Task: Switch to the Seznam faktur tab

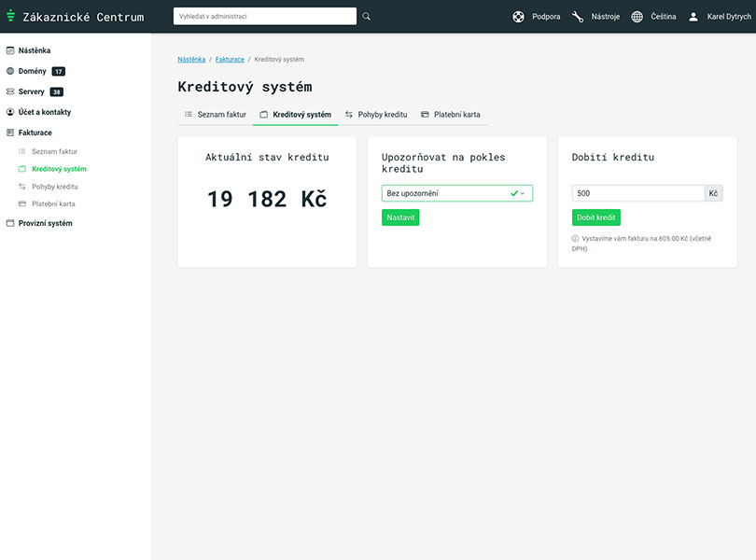Action: point(216,115)
